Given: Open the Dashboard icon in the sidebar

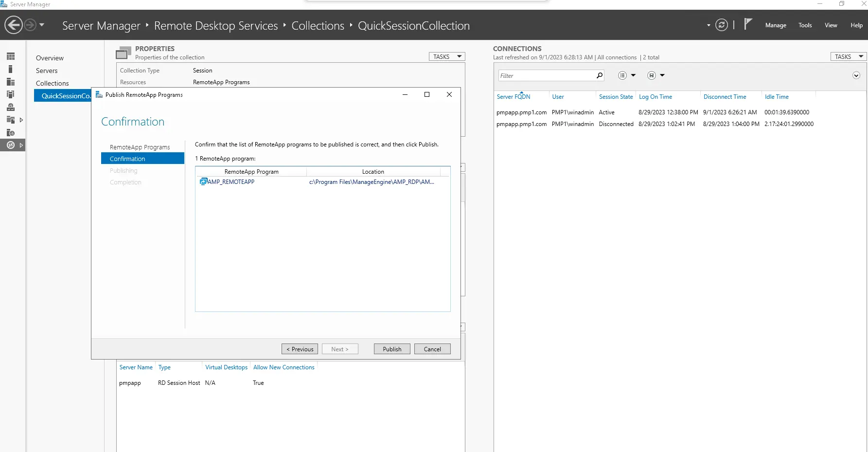Looking at the screenshot, I should coord(11,56).
